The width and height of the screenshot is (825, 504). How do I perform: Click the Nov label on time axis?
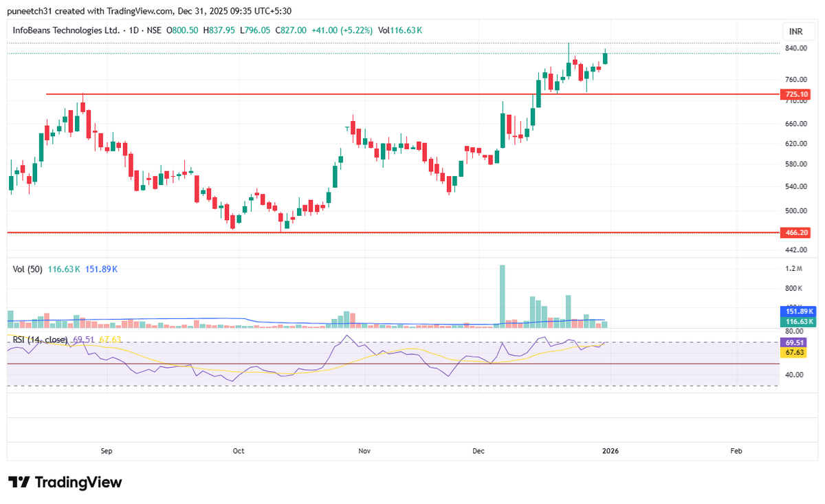(x=365, y=451)
